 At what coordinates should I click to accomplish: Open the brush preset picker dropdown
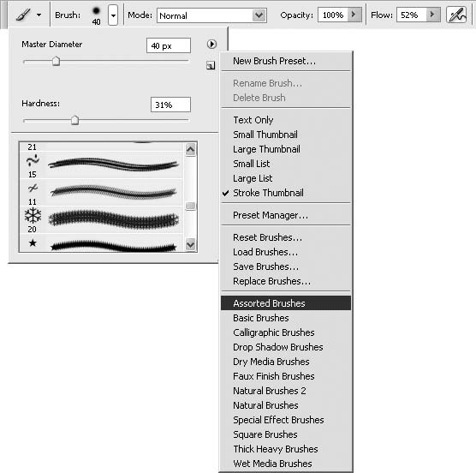[x=113, y=15]
